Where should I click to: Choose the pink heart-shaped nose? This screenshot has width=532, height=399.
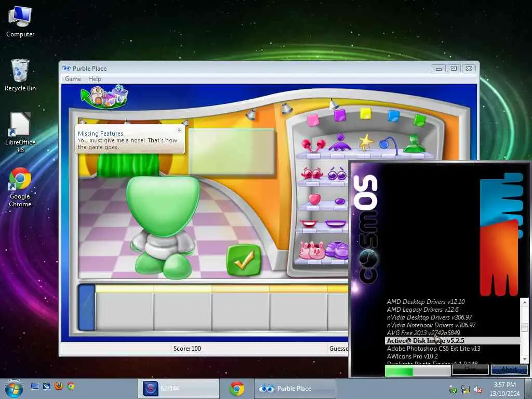pyautogui.click(x=314, y=199)
